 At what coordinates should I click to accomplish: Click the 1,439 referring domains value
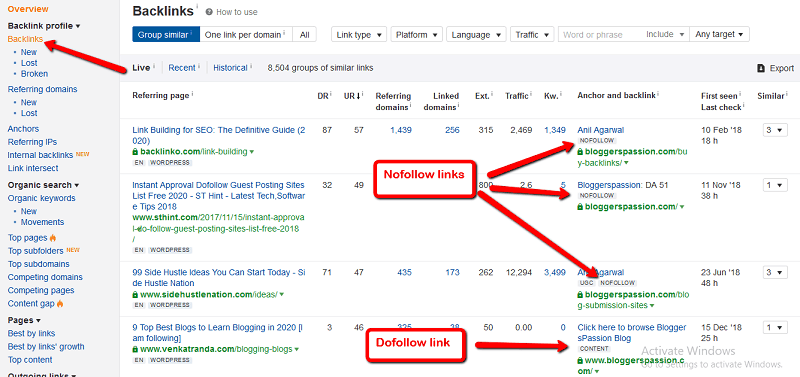401,130
